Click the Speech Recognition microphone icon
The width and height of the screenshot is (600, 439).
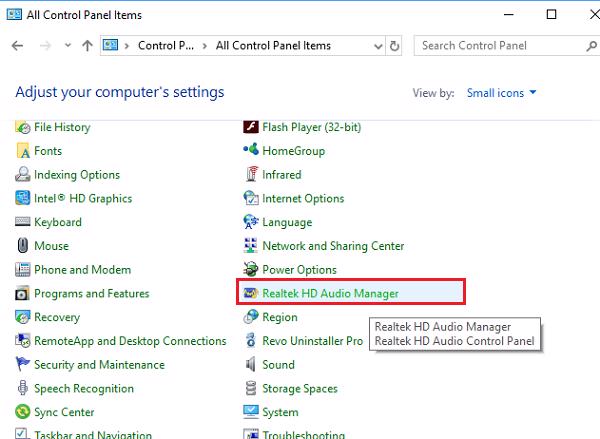(23, 388)
